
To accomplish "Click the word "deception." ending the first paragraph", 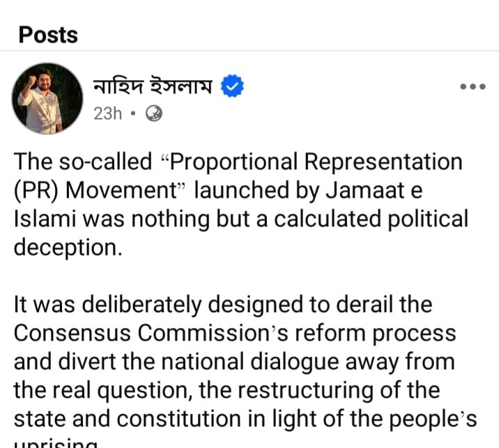I will tap(68, 247).
